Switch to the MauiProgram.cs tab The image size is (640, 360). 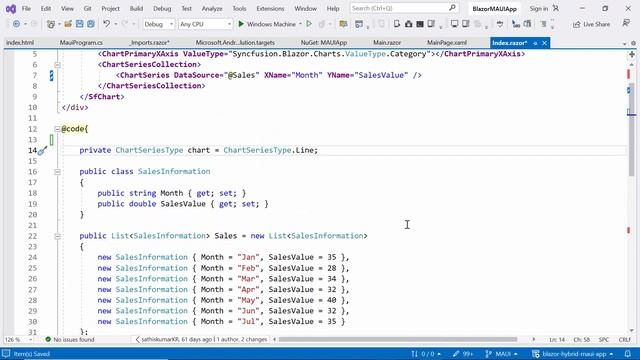81,42
